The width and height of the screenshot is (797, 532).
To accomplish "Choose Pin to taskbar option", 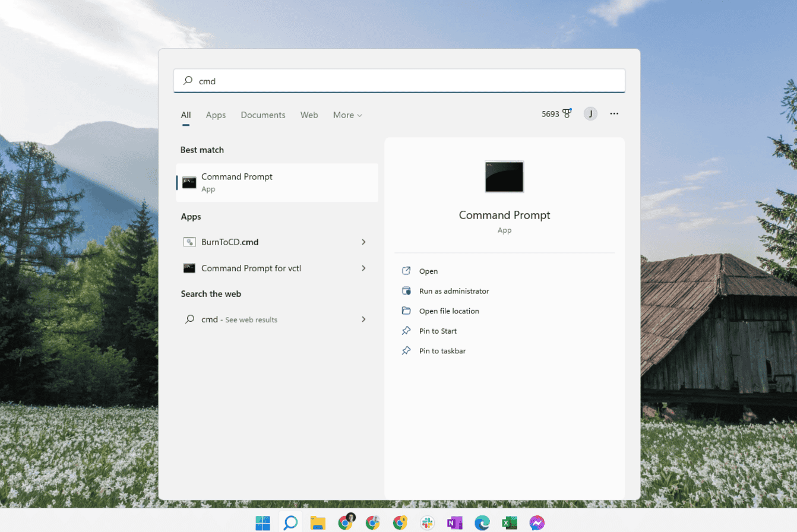I will click(442, 351).
